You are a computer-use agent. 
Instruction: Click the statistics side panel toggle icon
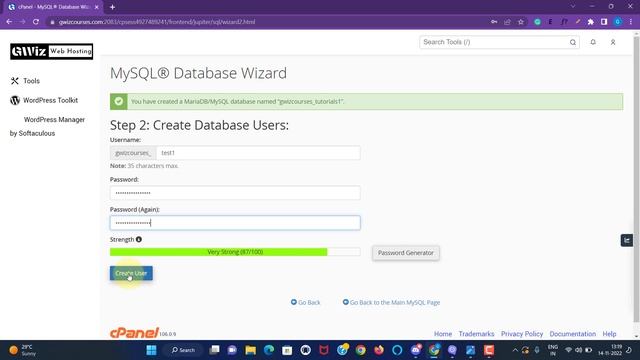pos(627,240)
